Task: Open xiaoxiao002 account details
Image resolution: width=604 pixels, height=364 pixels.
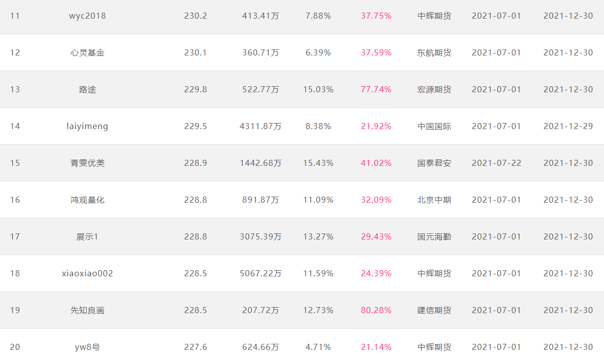Action: point(87,274)
